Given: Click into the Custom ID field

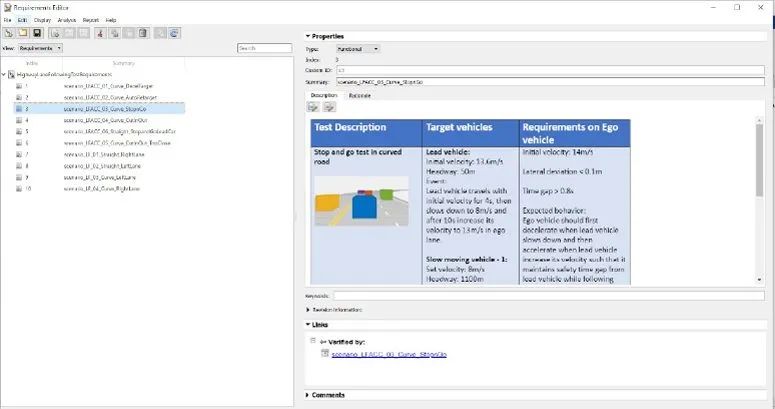Looking at the screenshot, I should [550, 70].
